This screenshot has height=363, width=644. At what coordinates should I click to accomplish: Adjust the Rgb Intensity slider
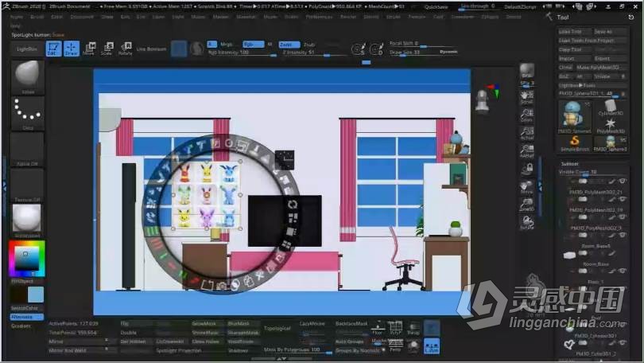[x=242, y=53]
